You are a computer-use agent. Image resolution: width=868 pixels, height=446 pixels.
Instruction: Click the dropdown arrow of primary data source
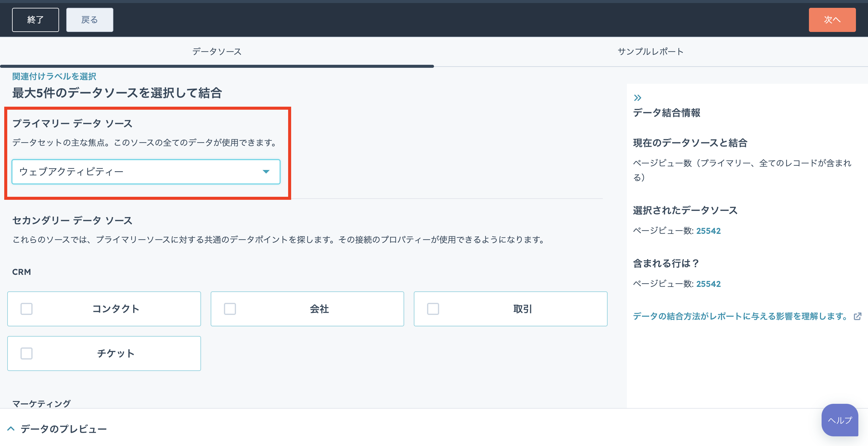(x=266, y=172)
